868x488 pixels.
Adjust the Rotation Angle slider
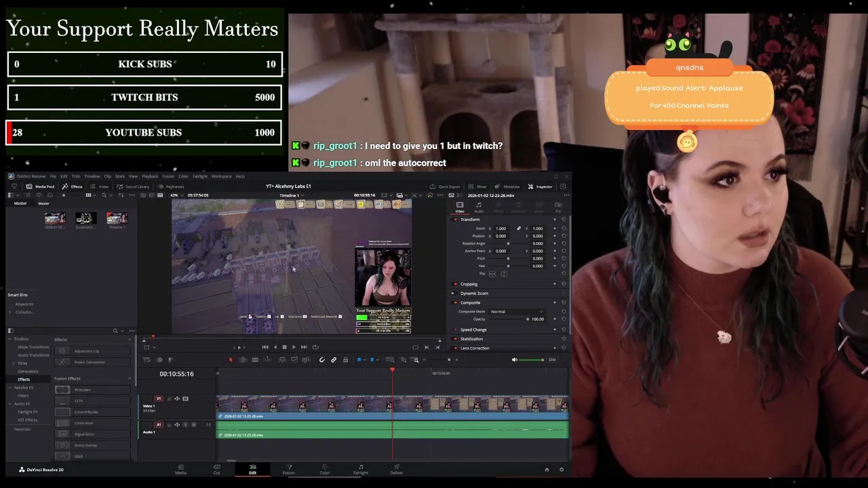pyautogui.click(x=508, y=243)
